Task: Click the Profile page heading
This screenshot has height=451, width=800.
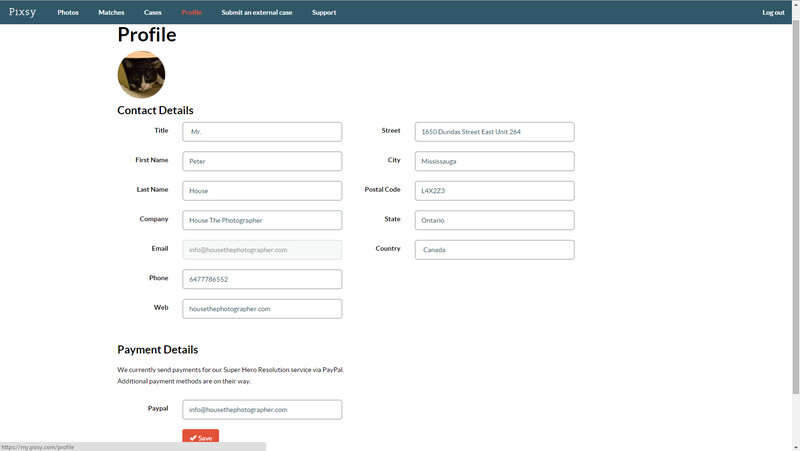Action: 147,35
